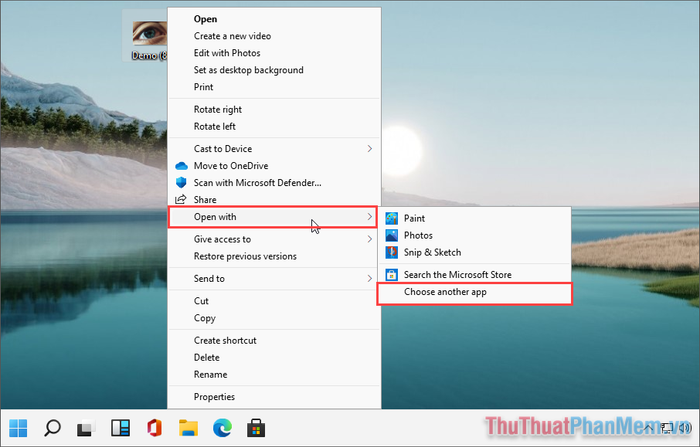Click Scan with Microsoft Defender
700x447 pixels.
click(257, 183)
